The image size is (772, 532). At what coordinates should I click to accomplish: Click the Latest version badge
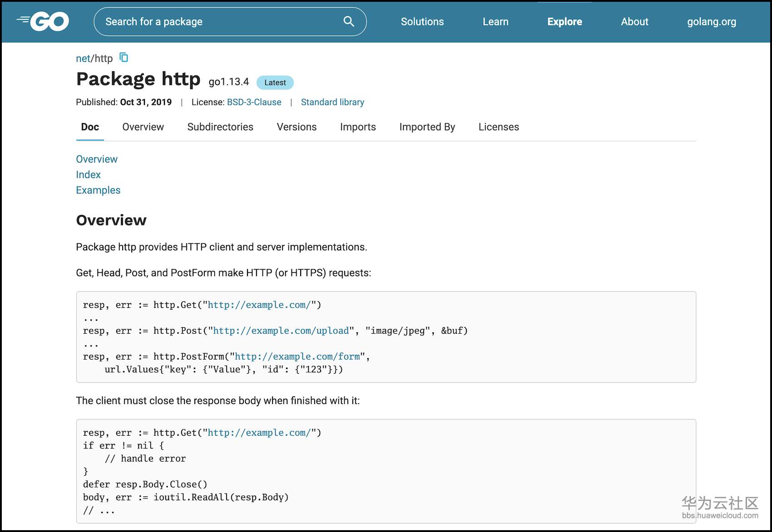pos(274,82)
